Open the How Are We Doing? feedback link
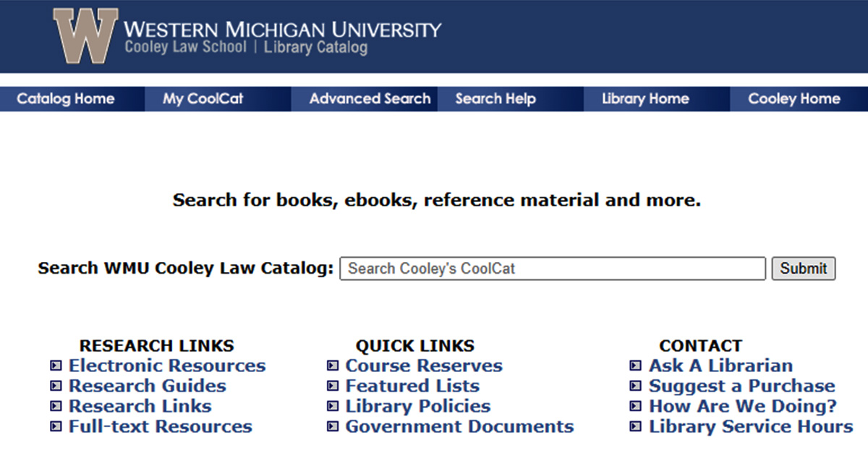868x456 pixels. tap(743, 407)
